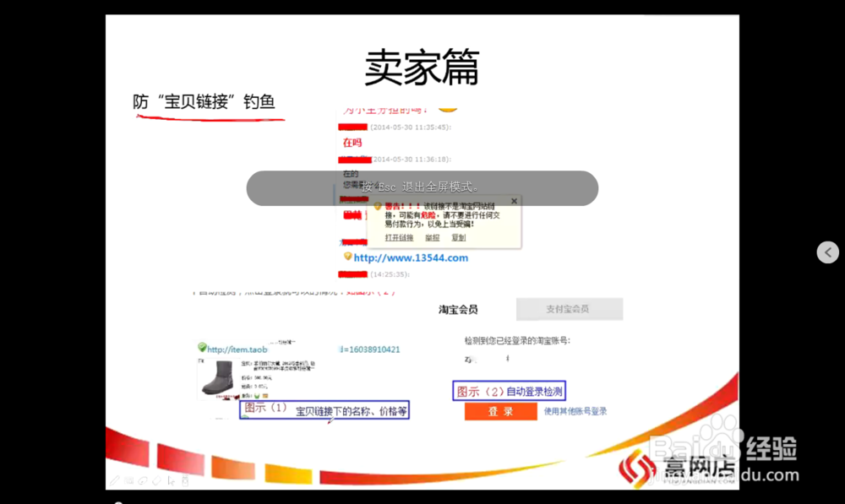Click 复制 in the warning popup
845x504 pixels.
point(460,236)
